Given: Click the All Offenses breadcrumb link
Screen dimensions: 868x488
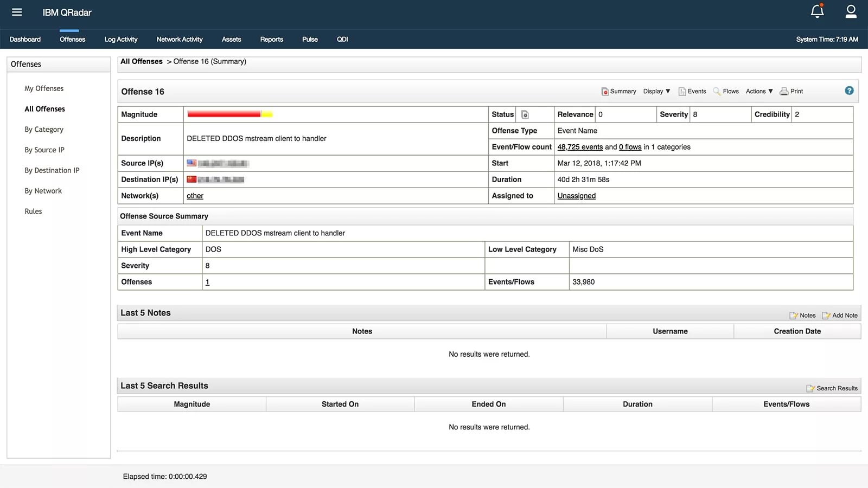Looking at the screenshot, I should (142, 61).
